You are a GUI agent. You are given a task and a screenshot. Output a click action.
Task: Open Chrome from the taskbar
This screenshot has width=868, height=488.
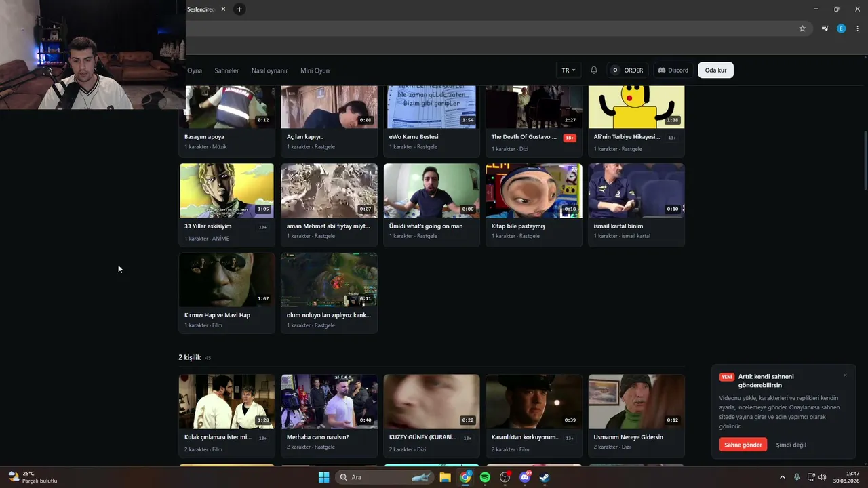point(465,477)
